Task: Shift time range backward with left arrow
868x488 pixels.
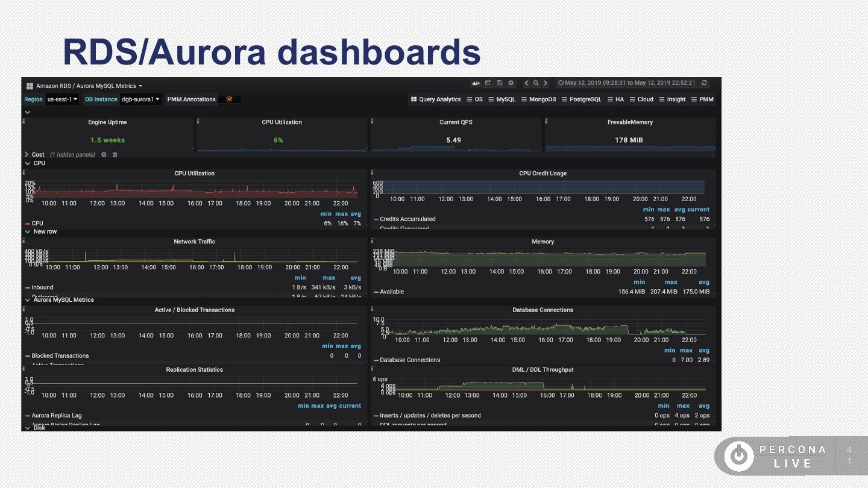Action: point(526,83)
